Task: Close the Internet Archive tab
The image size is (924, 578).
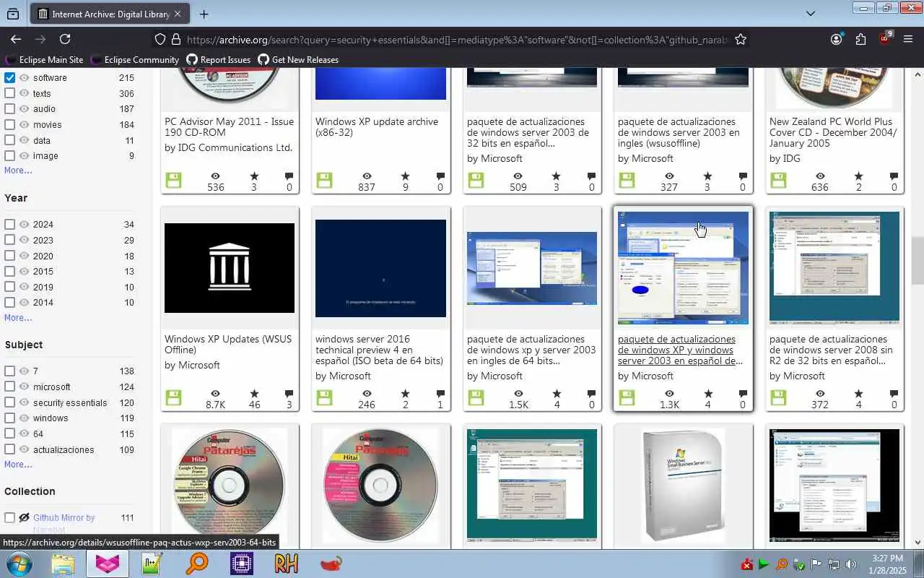Action: click(178, 14)
